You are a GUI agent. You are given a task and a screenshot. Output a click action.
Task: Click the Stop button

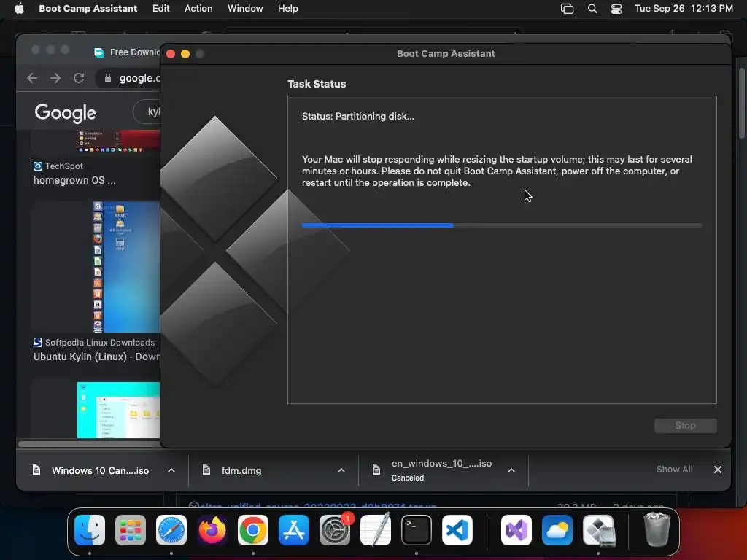tap(685, 426)
